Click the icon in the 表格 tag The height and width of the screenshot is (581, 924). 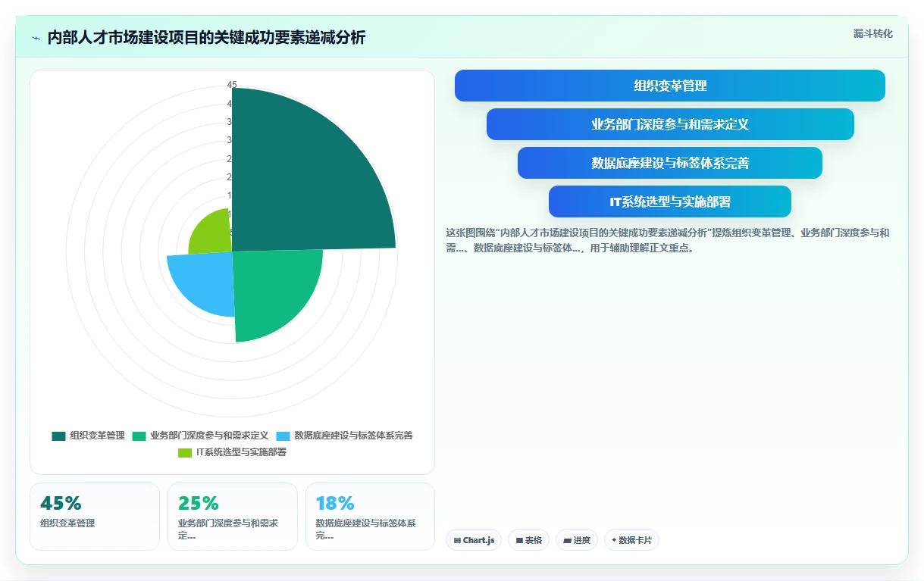coord(519,541)
